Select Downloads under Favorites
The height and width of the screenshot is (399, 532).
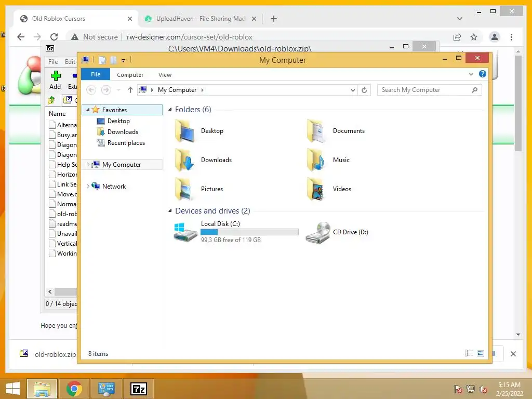coord(123,132)
